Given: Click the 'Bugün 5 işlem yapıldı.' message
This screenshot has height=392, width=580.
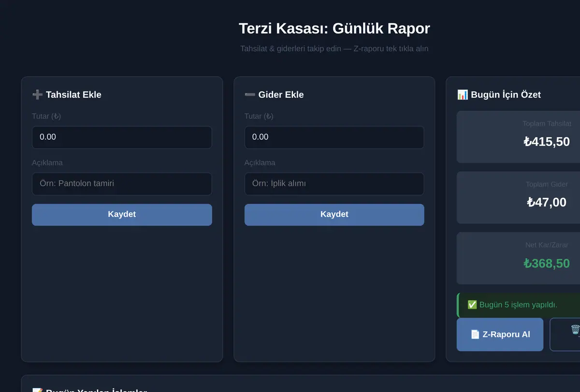Looking at the screenshot, I should 518,305.
